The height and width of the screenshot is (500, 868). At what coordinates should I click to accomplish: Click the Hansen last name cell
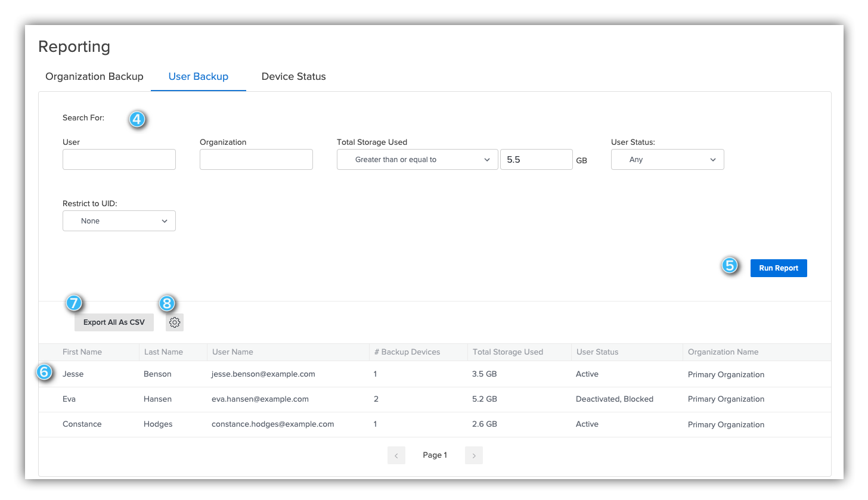158,399
